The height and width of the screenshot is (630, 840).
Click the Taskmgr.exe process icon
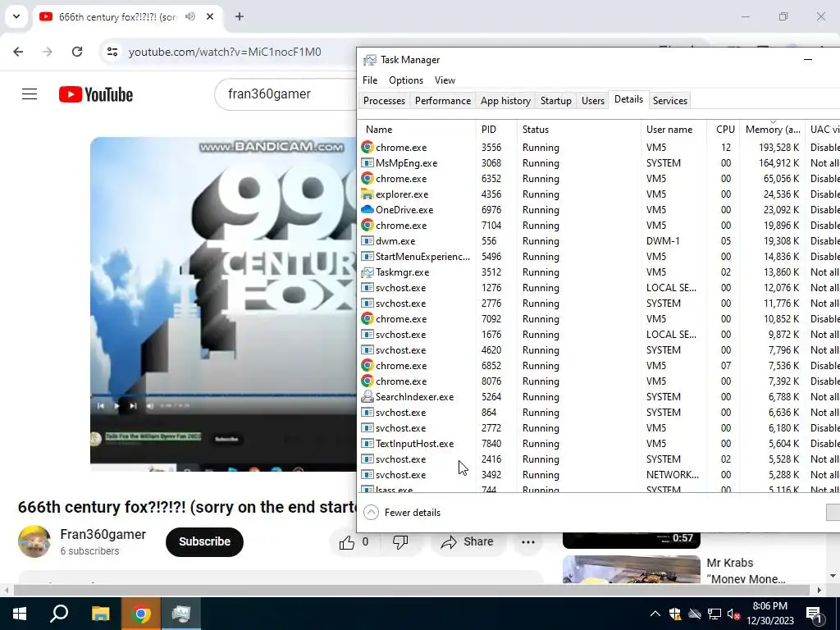pos(367,272)
